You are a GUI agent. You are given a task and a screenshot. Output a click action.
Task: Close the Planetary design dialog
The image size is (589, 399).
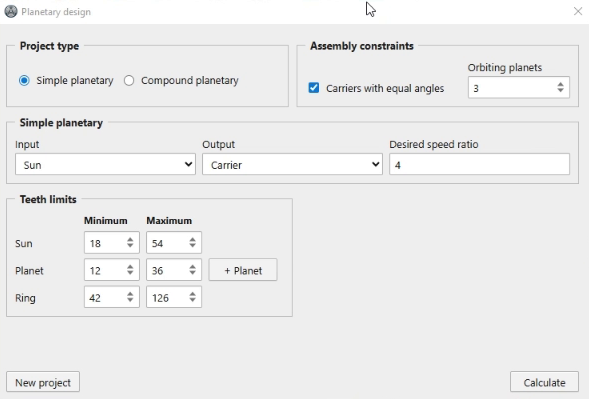[578, 11]
